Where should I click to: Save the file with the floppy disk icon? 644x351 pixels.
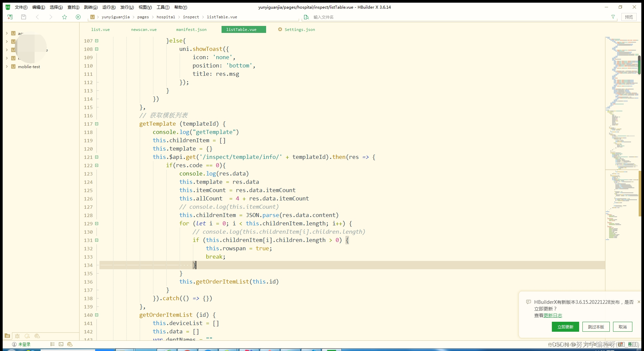[x=23, y=17]
